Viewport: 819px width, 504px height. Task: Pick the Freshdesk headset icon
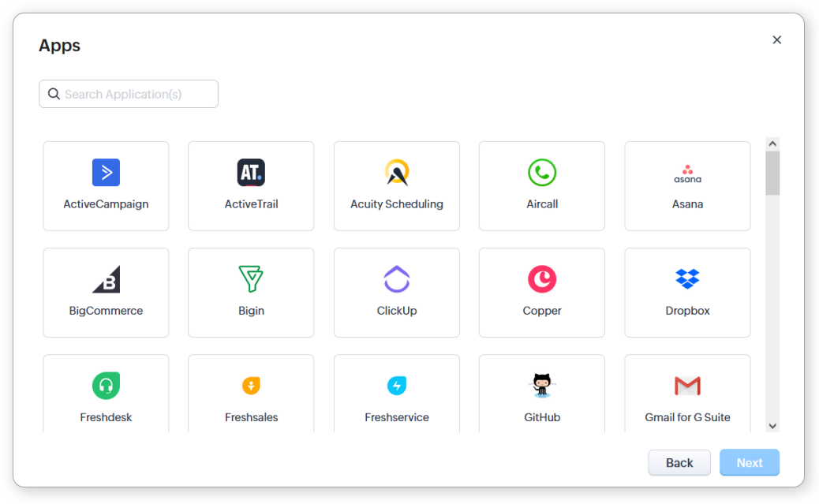click(106, 386)
